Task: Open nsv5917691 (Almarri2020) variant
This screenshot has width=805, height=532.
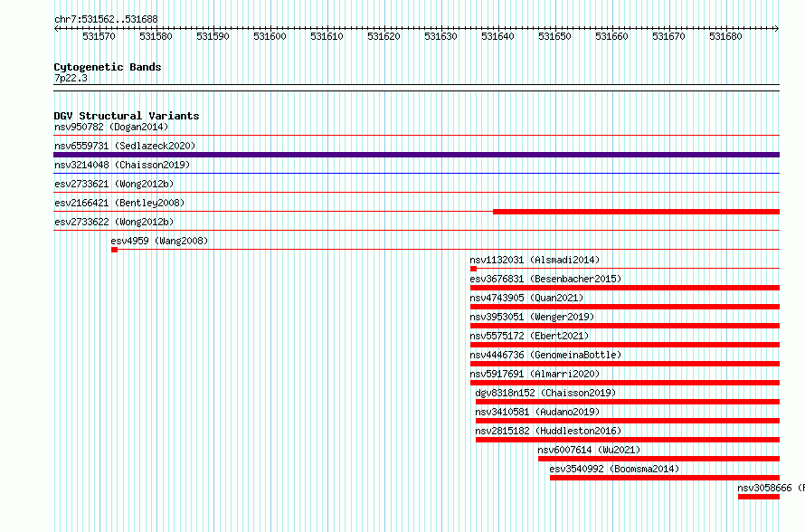Action: click(535, 374)
